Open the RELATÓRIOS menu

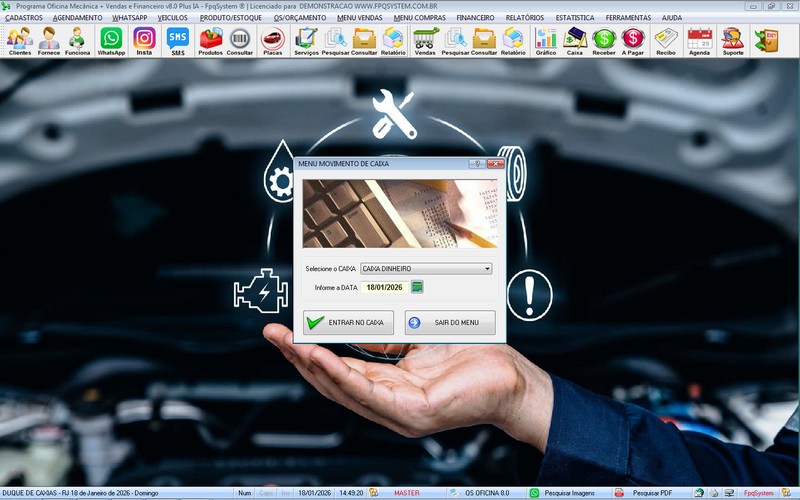[525, 18]
